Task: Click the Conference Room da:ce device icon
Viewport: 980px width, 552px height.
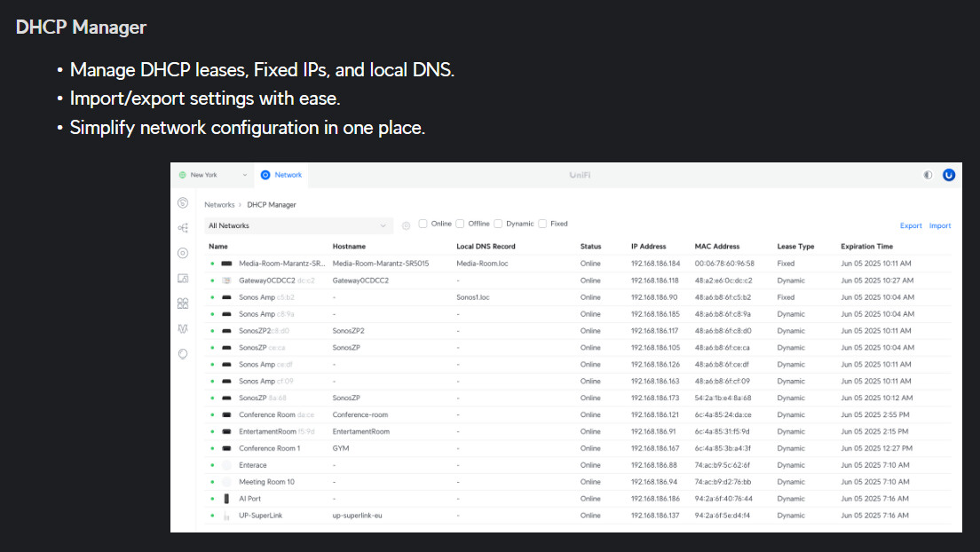Action: pos(226,414)
